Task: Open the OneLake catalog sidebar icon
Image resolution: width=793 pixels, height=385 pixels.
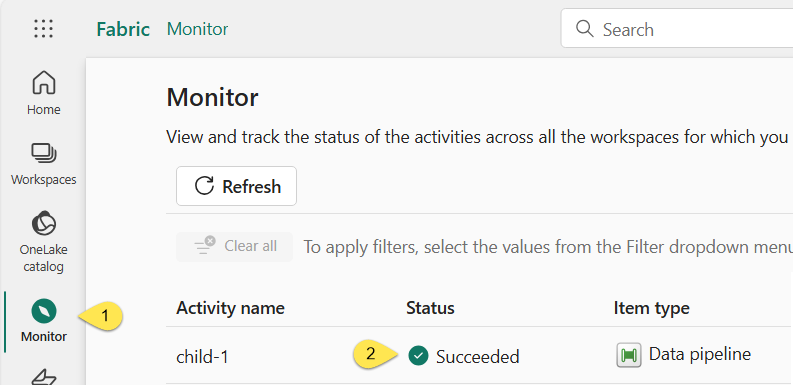Action: [x=43, y=243]
